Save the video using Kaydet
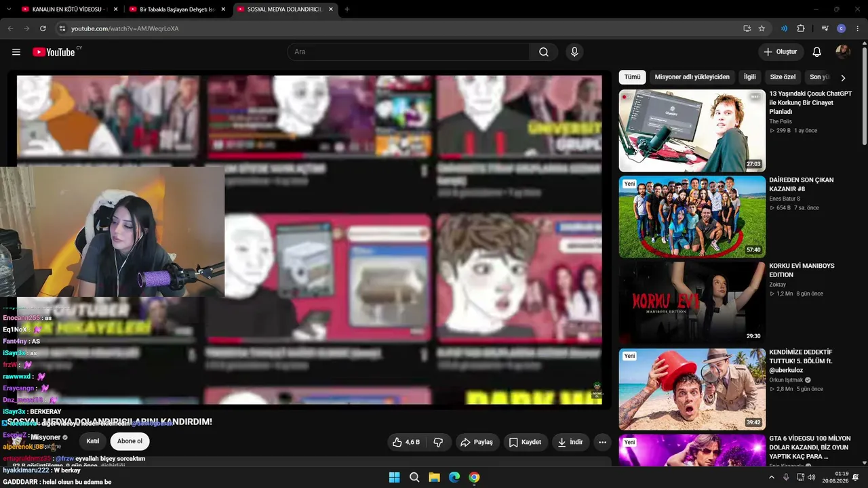 [525, 442]
